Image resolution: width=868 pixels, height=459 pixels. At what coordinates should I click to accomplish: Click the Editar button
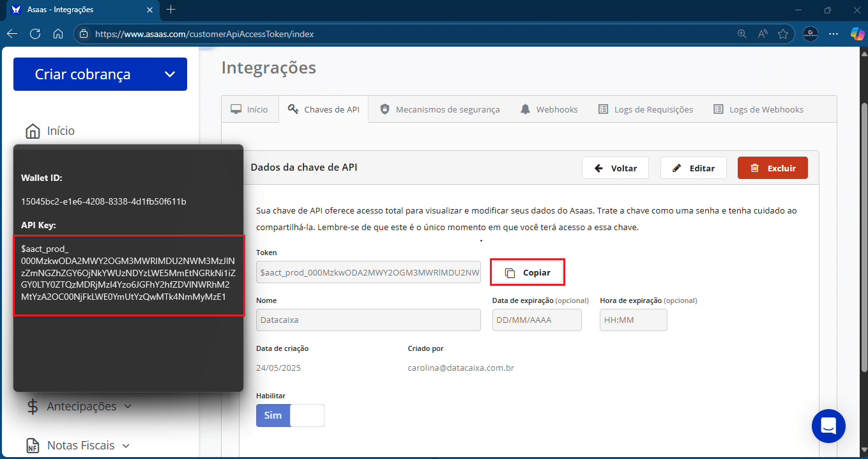point(693,167)
